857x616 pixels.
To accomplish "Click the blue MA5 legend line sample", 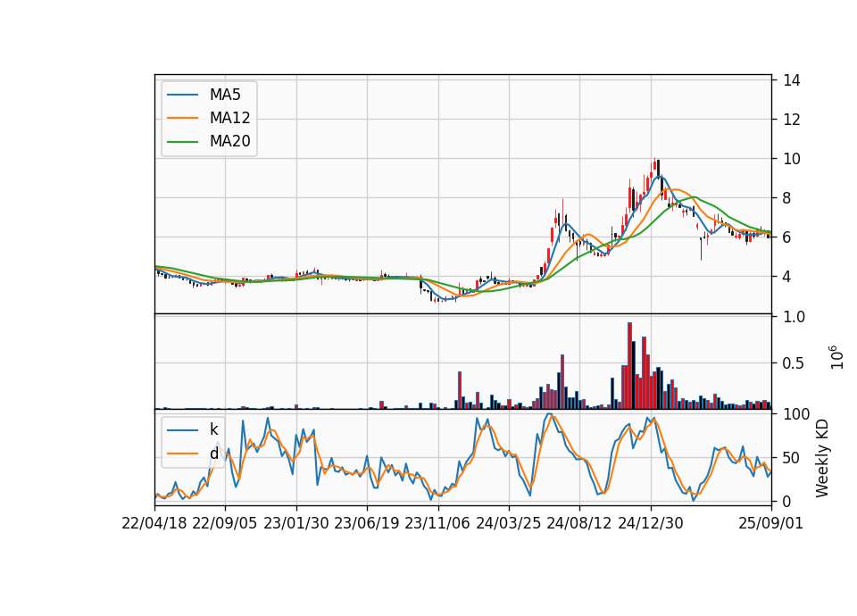I will pos(182,95).
